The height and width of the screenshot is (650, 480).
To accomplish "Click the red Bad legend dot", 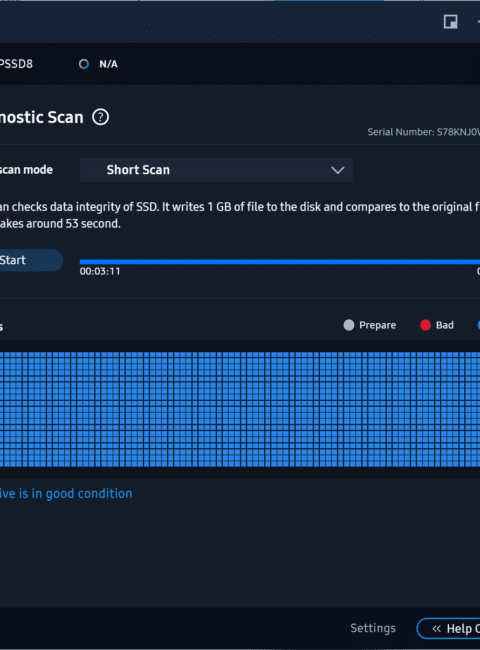I will point(425,325).
